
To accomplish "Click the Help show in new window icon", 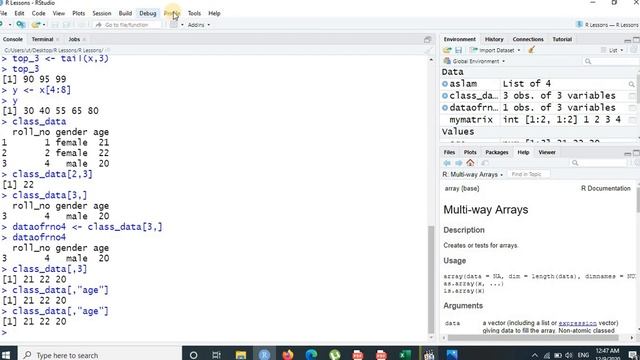I will click(x=485, y=163).
